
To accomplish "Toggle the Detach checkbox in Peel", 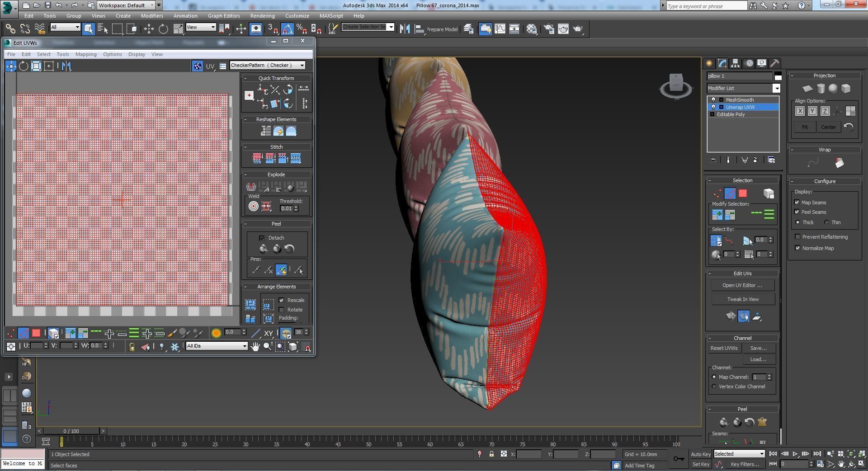I will coord(262,238).
